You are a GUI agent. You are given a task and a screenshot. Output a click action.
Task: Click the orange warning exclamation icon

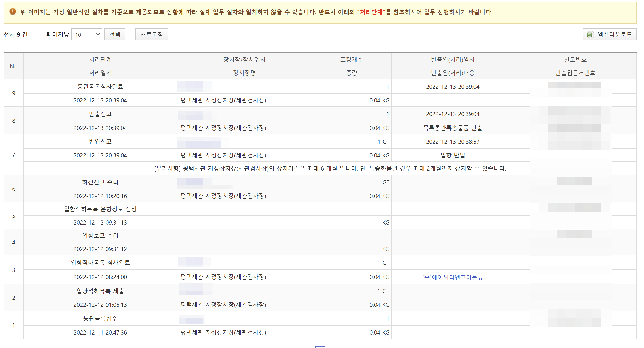tap(13, 11)
